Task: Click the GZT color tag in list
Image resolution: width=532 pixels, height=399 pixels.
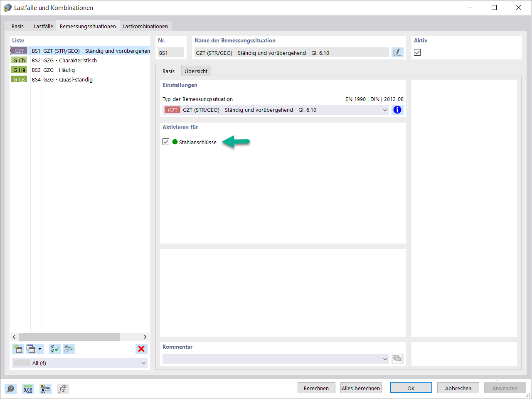Action: pyautogui.click(x=20, y=51)
